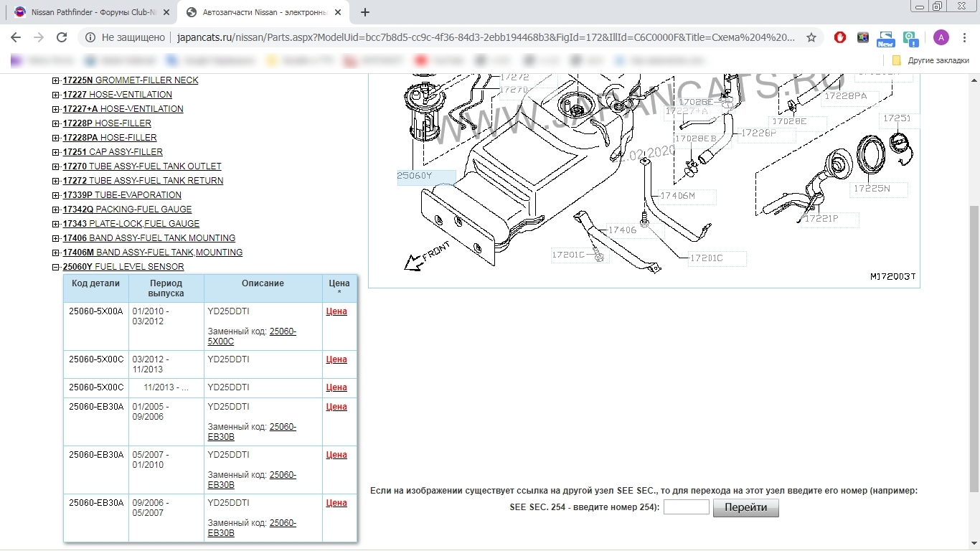Close the Nissan Pathfinder forum tab

tap(166, 12)
